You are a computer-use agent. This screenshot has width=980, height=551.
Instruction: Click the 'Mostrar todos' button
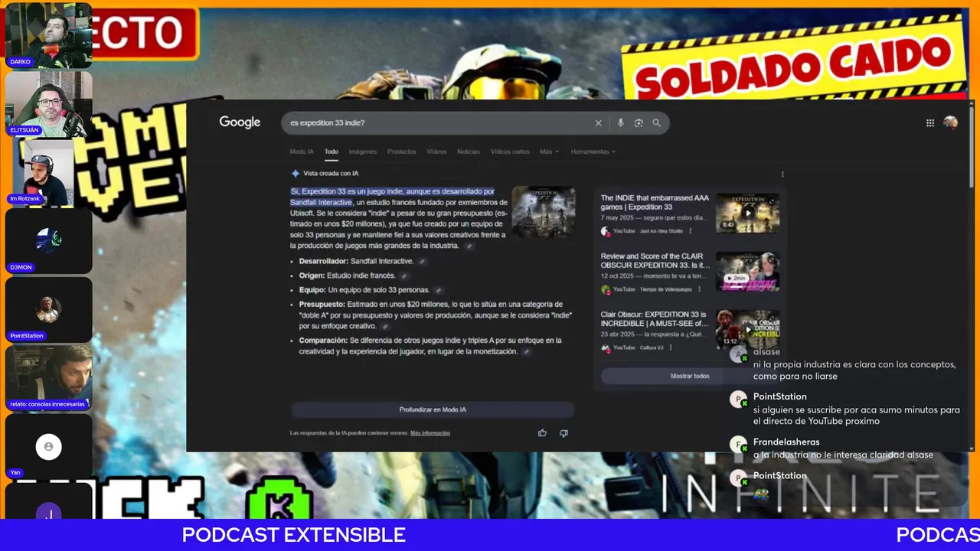pyautogui.click(x=690, y=376)
